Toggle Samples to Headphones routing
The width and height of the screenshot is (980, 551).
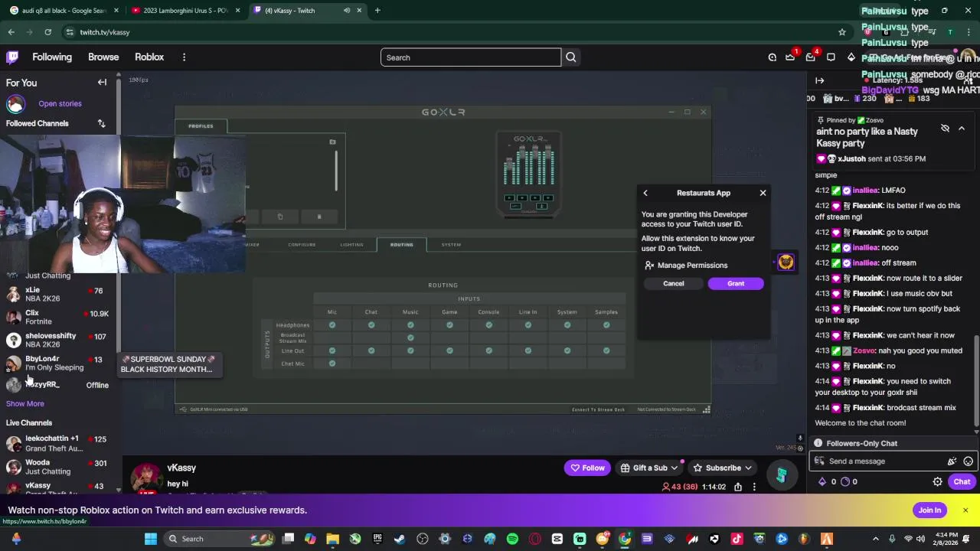pos(606,325)
